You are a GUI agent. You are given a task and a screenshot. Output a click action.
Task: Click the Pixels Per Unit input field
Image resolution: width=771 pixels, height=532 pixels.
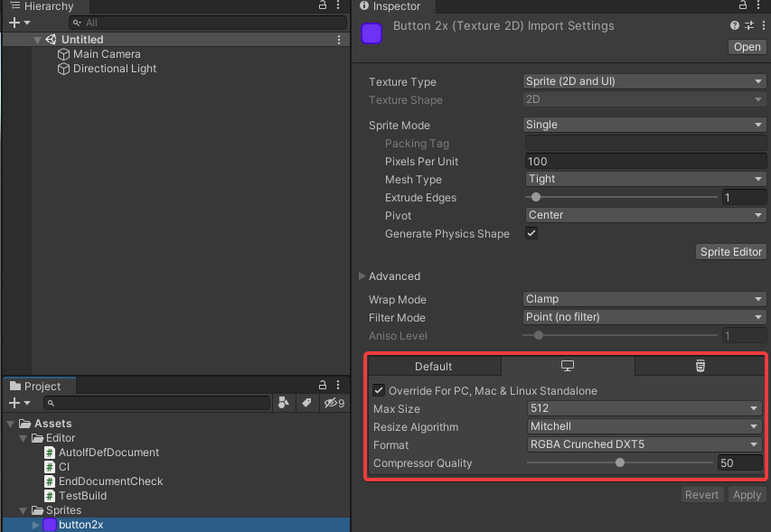click(x=644, y=162)
